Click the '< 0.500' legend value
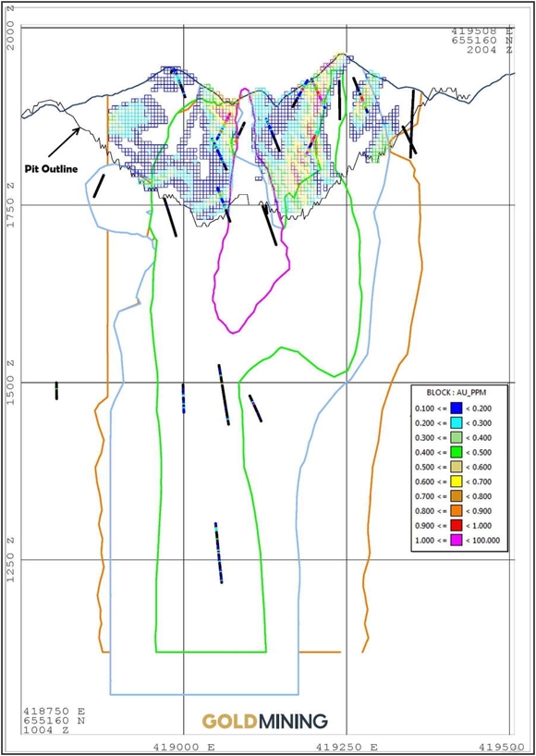The height and width of the screenshot is (756, 536). (x=479, y=453)
